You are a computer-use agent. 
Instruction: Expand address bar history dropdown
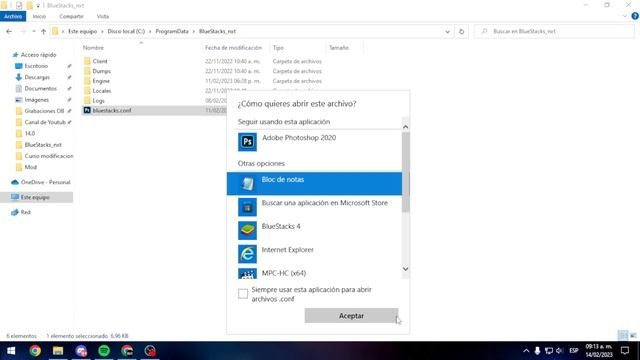447,31
